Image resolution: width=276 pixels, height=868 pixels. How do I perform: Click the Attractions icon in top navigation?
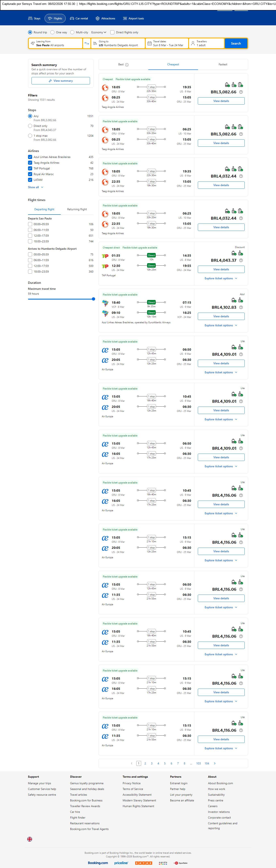pos(98,19)
